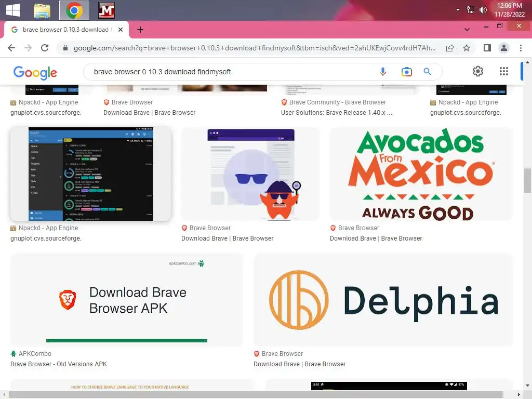
Task: Click the horizontal scroll left arrow
Action: pos(4,395)
